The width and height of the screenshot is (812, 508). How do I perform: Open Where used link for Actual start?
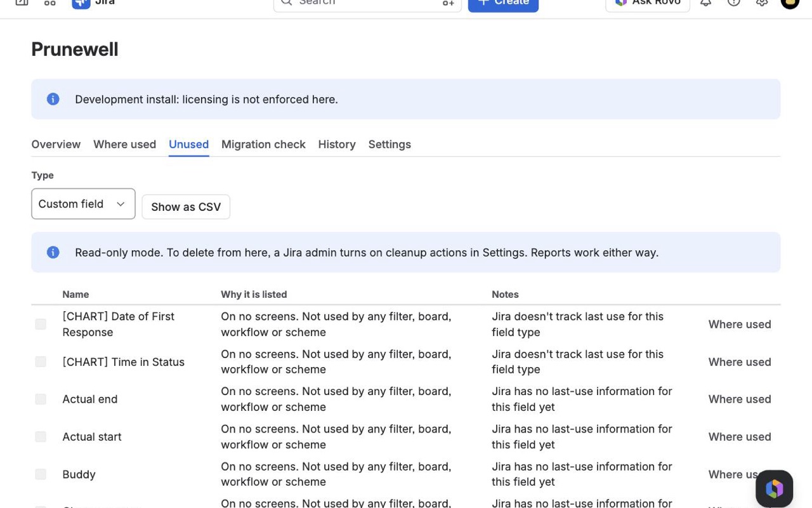740,437
